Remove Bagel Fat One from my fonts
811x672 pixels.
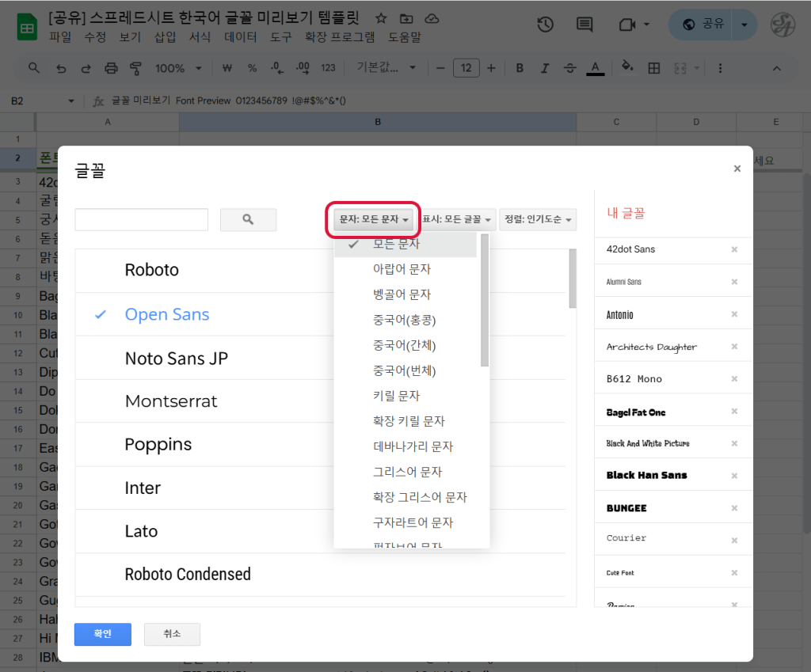[x=733, y=412]
